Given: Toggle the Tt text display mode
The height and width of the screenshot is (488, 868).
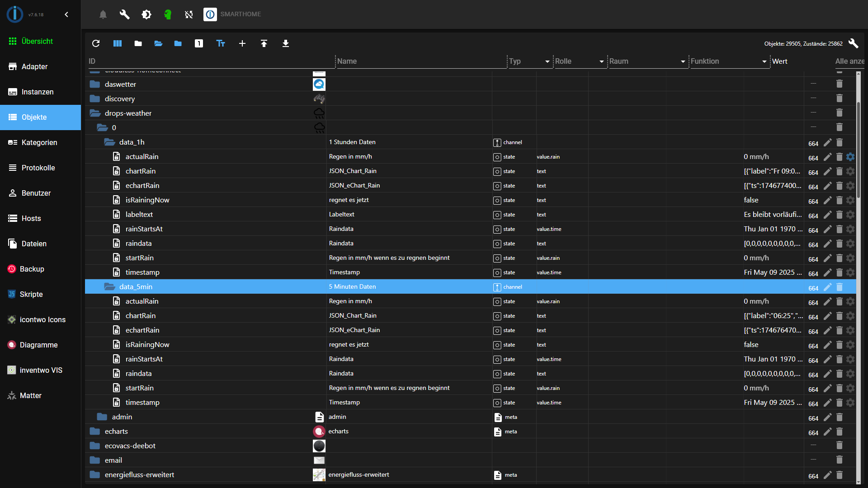Looking at the screenshot, I should tap(221, 43).
